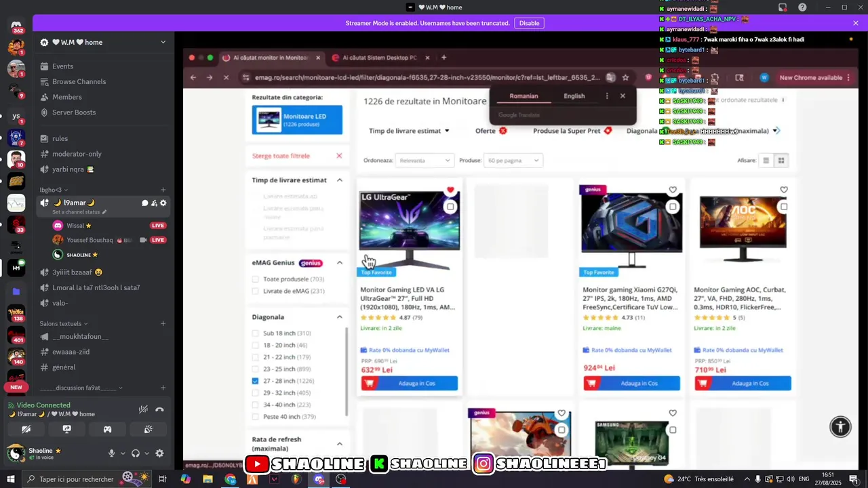Viewport: 868px width, 488px height.
Task: Open the soundboard icon
Action: 148,429
